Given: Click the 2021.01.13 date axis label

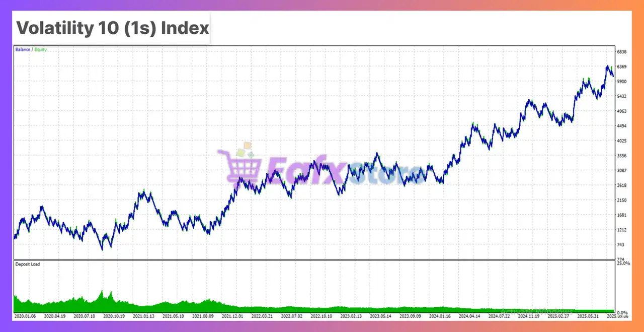Looking at the screenshot, I should click(144, 317).
